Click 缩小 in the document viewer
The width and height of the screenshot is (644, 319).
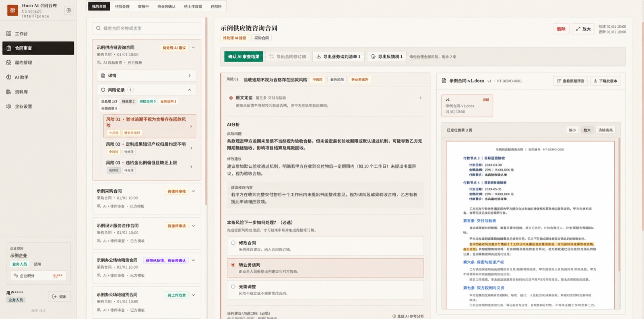click(x=572, y=130)
